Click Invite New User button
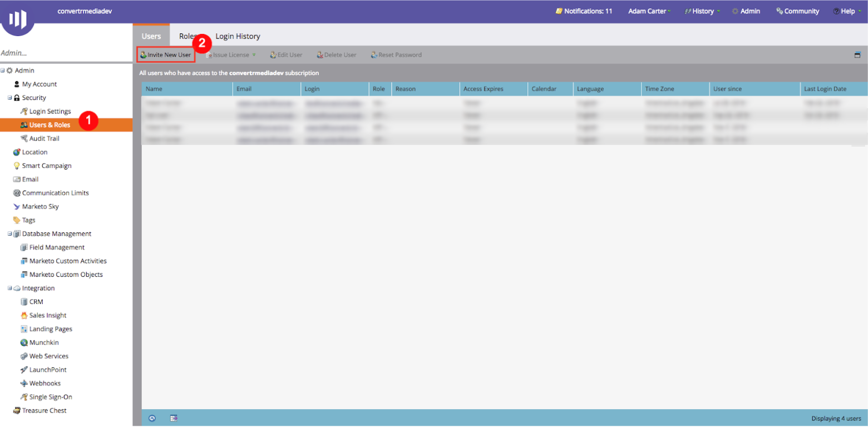The image size is (868, 428). [166, 55]
